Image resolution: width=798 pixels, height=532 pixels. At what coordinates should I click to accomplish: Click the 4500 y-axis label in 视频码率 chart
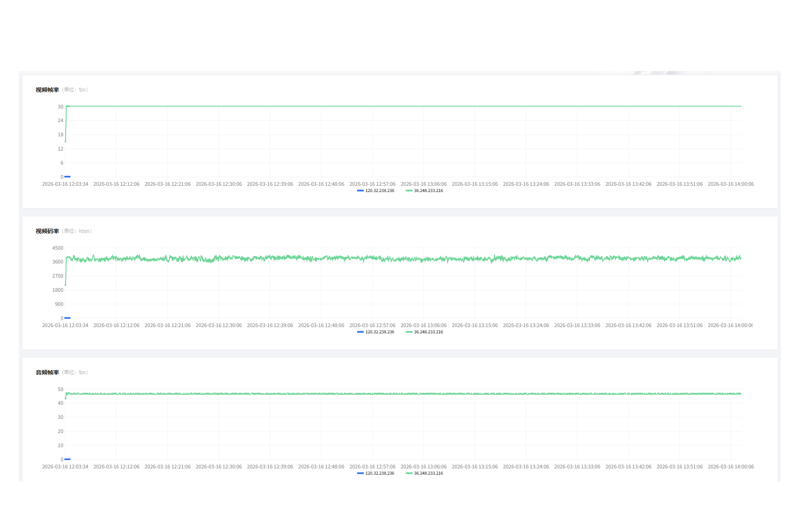pyautogui.click(x=58, y=248)
